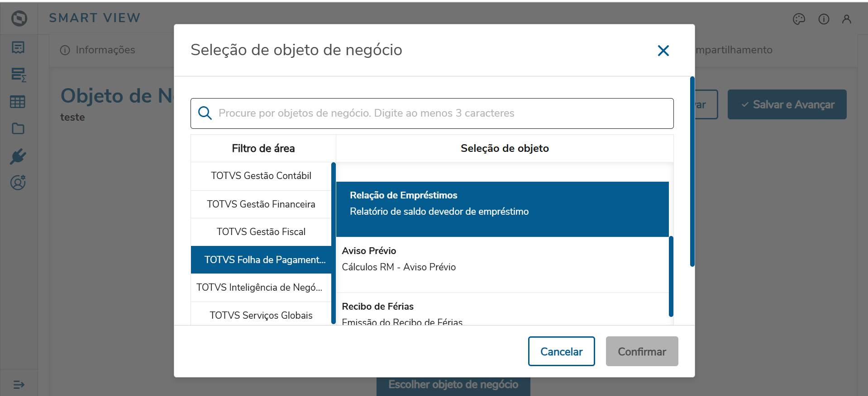Viewport: 868px width, 396px height.
Task: Click the area filter list scrollbar
Action: point(334,243)
